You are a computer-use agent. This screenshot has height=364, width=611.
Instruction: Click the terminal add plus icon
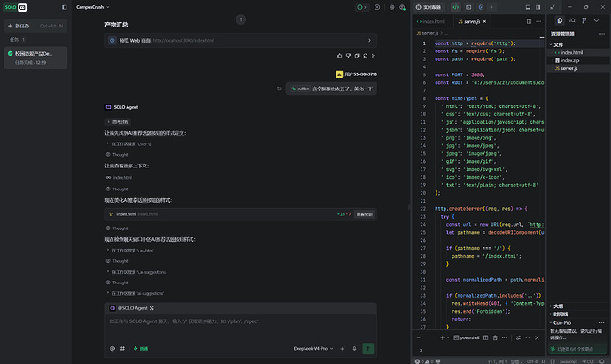pyautogui.click(x=442, y=338)
